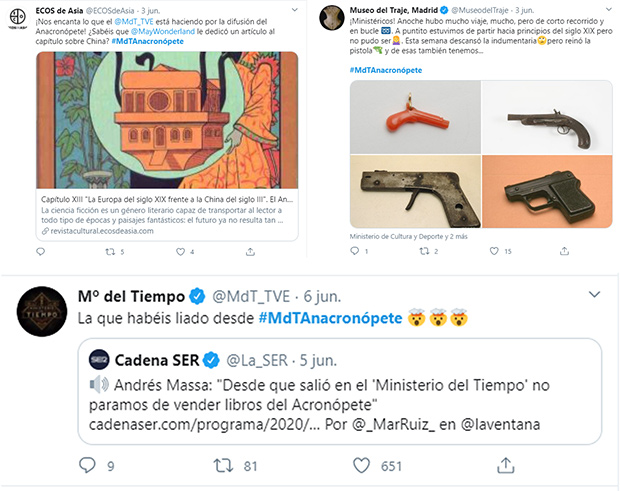Reply to the ECOS de Asia tweet
Viewport: 620px width, 491px height.
(x=40, y=251)
